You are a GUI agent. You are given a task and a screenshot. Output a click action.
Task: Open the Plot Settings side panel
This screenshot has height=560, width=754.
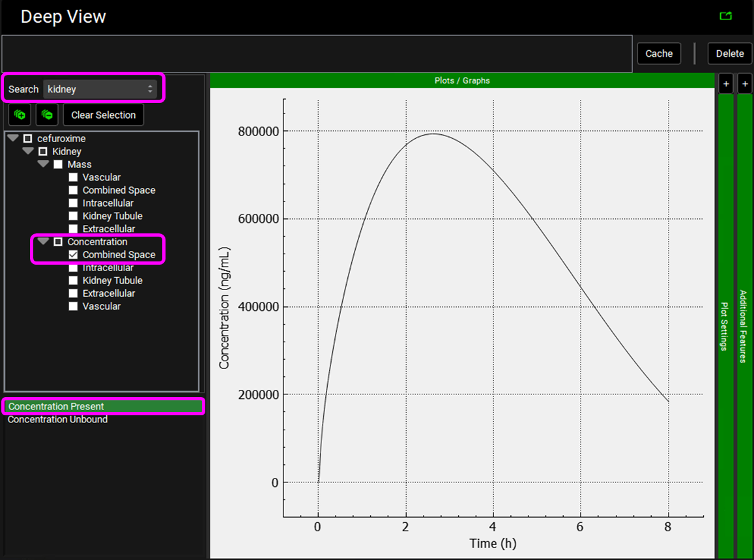[x=725, y=326]
